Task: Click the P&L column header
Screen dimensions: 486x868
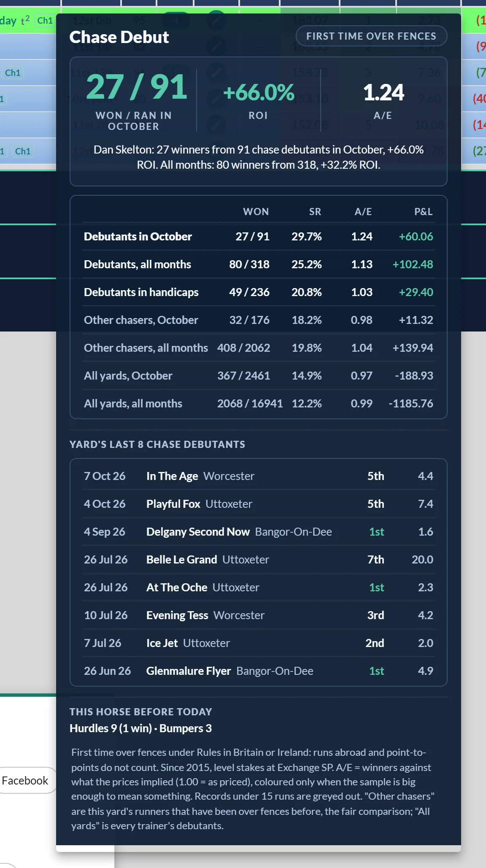Action: 424,212
